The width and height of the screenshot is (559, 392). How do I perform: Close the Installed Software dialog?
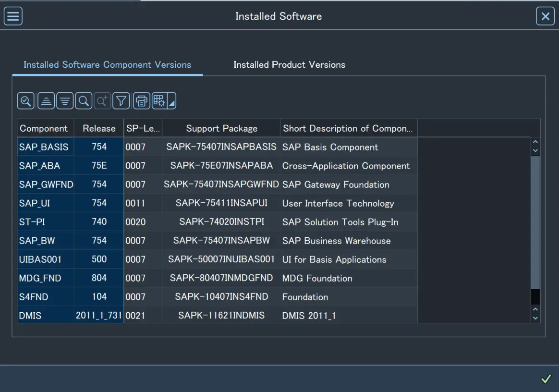pyautogui.click(x=545, y=16)
